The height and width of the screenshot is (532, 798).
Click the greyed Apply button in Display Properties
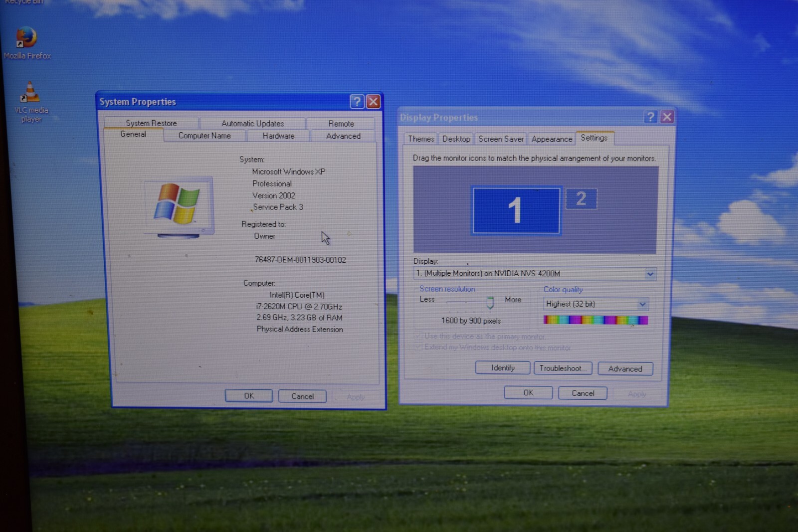pos(637,394)
